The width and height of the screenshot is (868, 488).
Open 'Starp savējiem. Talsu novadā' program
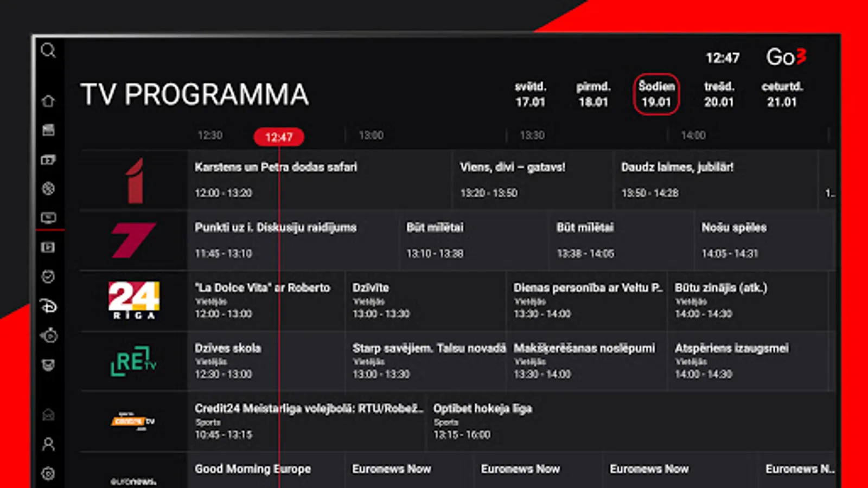[x=426, y=361]
